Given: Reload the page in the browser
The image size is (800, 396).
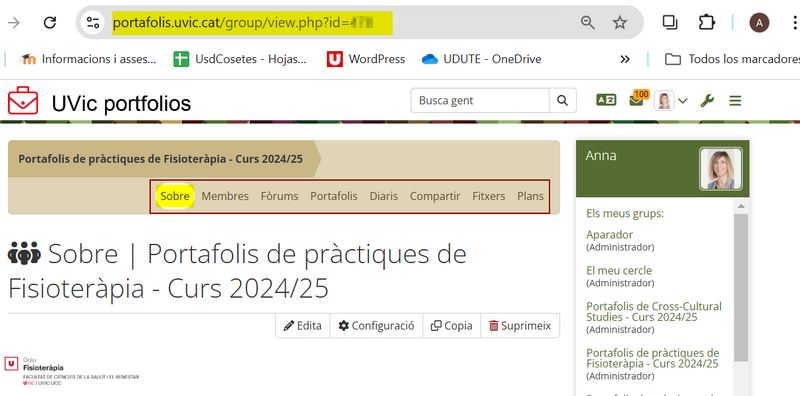Looking at the screenshot, I should 49,22.
